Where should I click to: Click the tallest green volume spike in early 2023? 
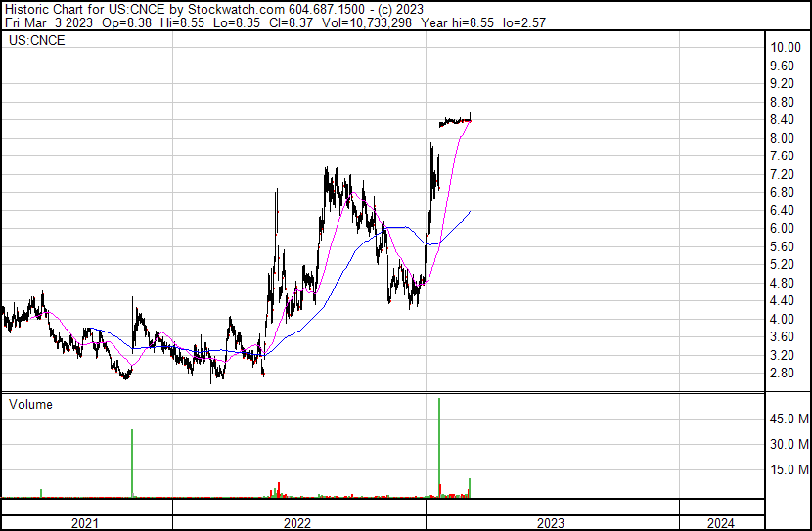(439, 448)
